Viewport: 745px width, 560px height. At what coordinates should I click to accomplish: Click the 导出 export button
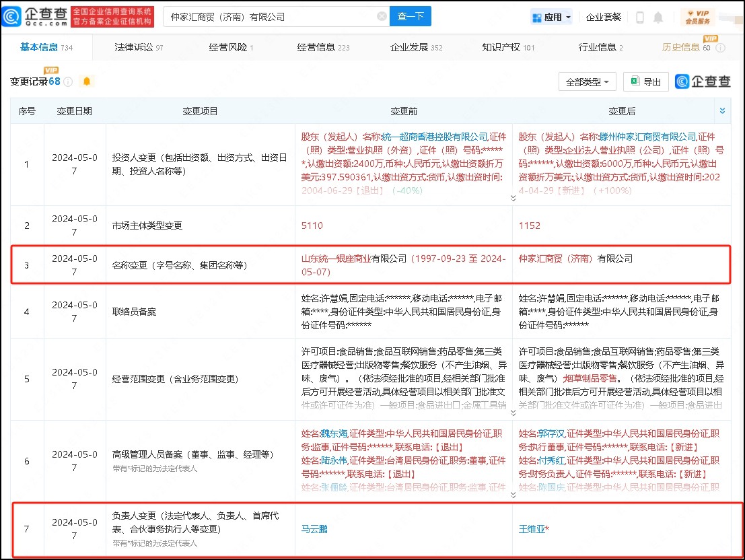[645, 82]
